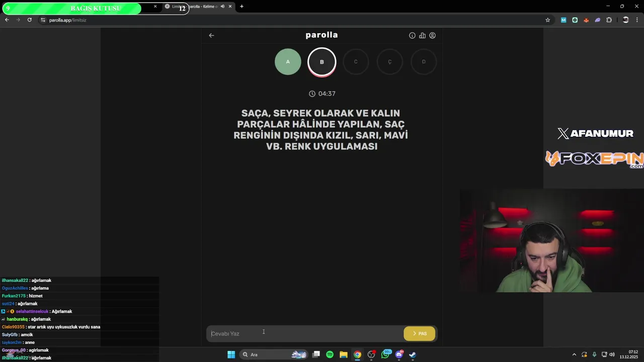This screenshot has height=362, width=644.
Task: Open the parolla statistics chart icon
Action: click(422, 35)
